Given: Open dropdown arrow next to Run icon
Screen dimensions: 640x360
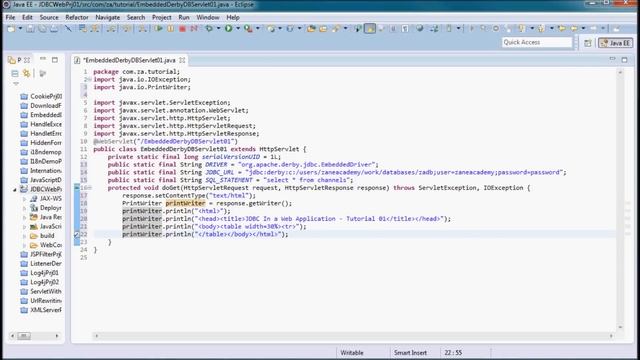Looking at the screenshot, I should [238, 29].
